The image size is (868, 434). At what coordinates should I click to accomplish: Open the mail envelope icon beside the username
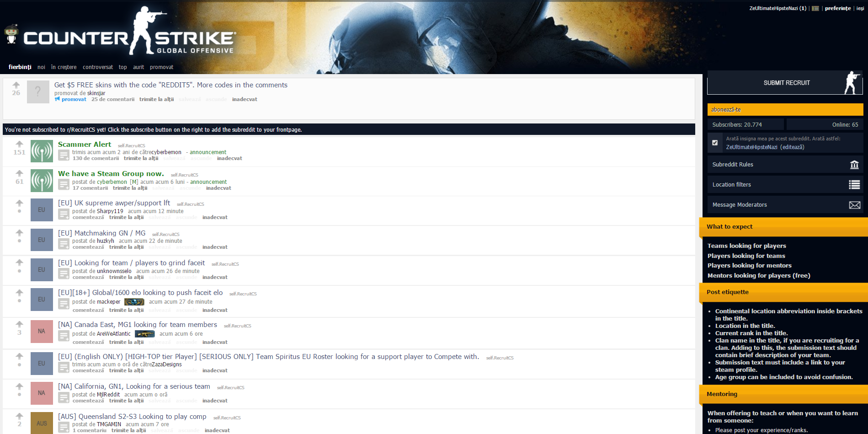(x=815, y=9)
